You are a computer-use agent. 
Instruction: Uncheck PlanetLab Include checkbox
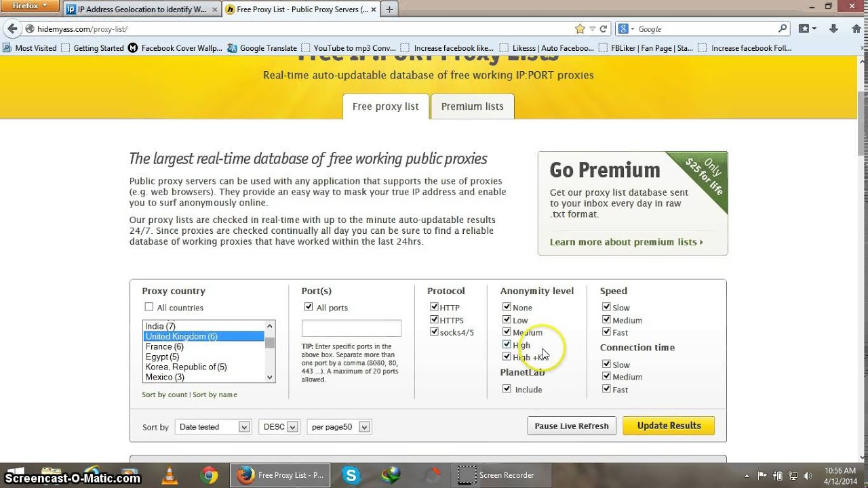click(x=507, y=389)
